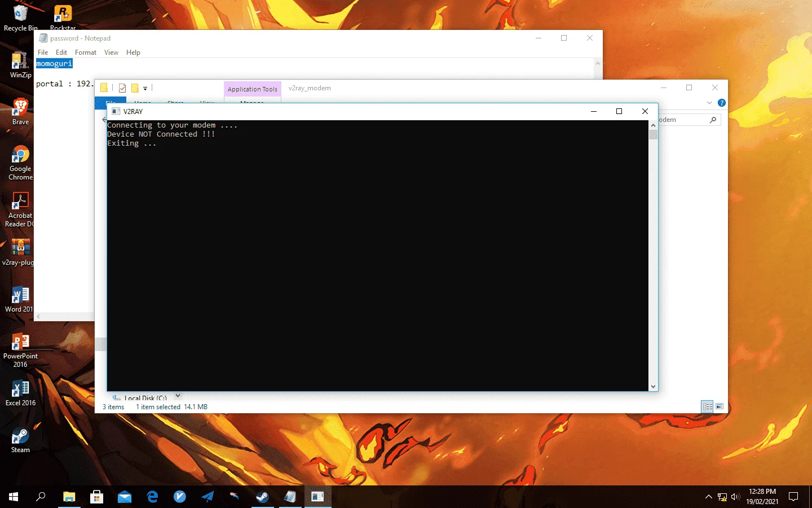Open the Notepad View menu
Viewport: 812px width, 508px height.
111,52
